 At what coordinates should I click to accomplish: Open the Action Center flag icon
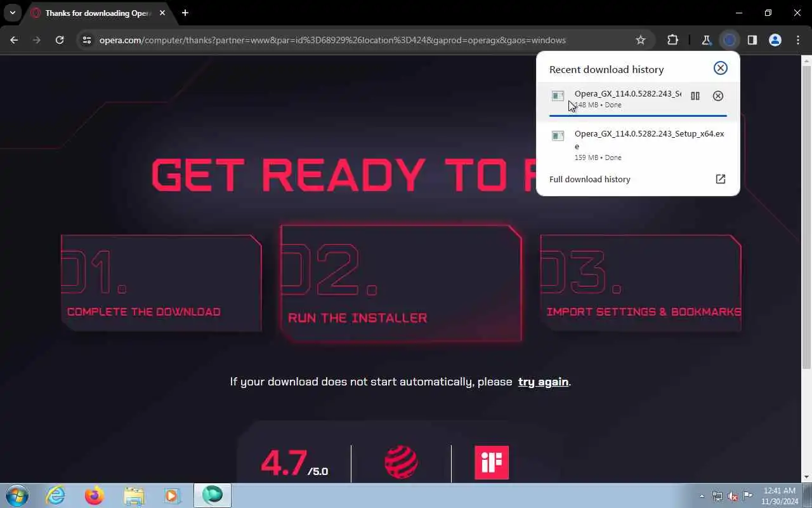[748, 496]
